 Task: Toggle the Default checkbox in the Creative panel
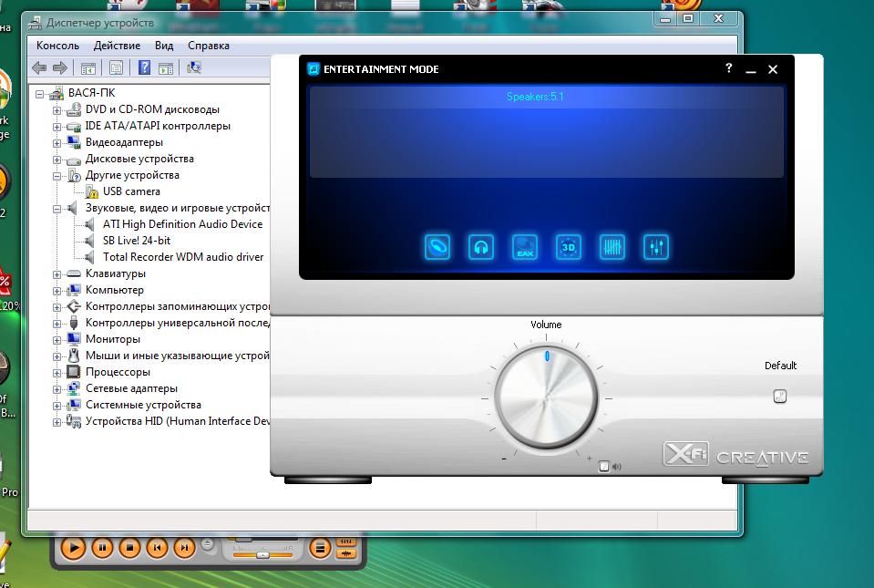pyautogui.click(x=780, y=397)
